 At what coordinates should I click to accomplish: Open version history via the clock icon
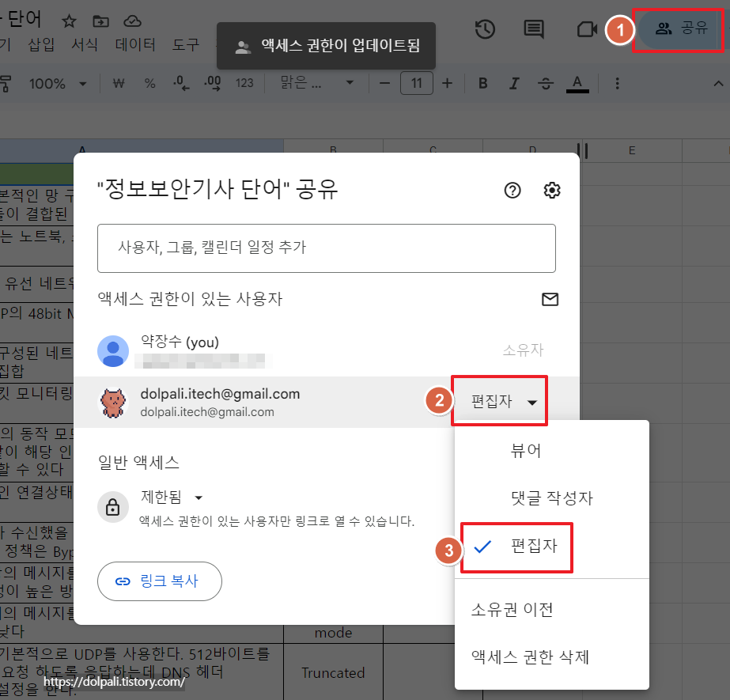click(485, 28)
